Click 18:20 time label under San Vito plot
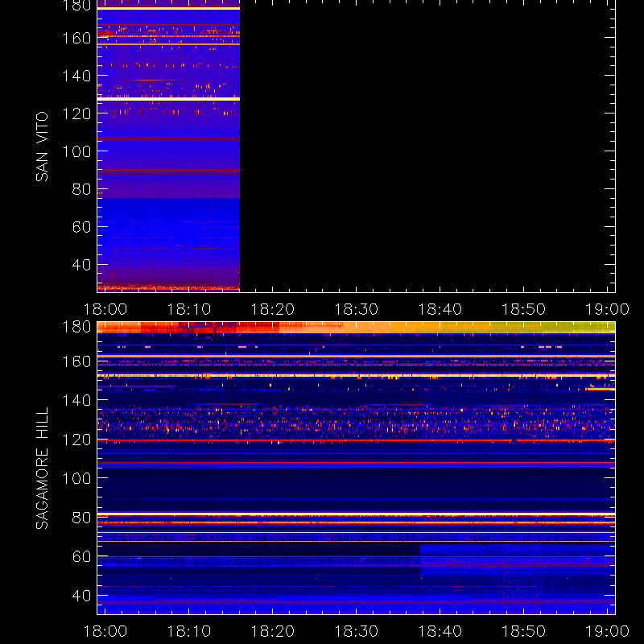Image resolution: width=644 pixels, height=644 pixels. tap(273, 309)
